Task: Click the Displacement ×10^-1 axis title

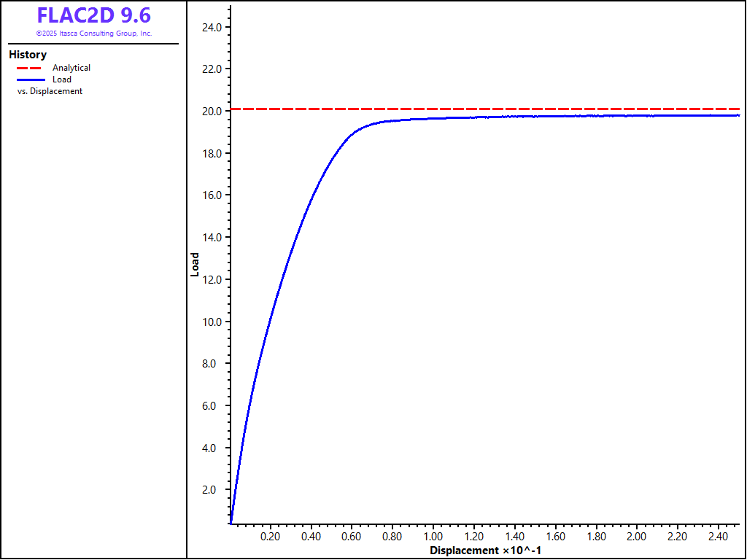Action: tap(485, 551)
